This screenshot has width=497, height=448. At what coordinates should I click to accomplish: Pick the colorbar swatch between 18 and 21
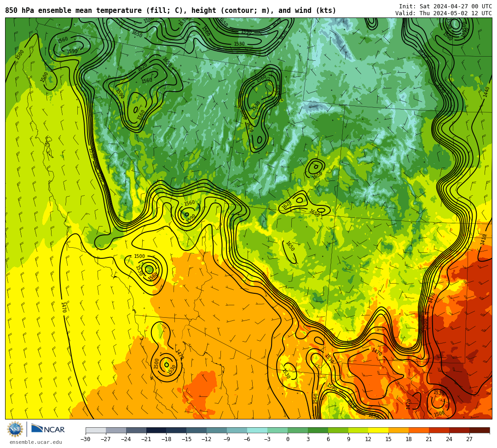point(419,430)
